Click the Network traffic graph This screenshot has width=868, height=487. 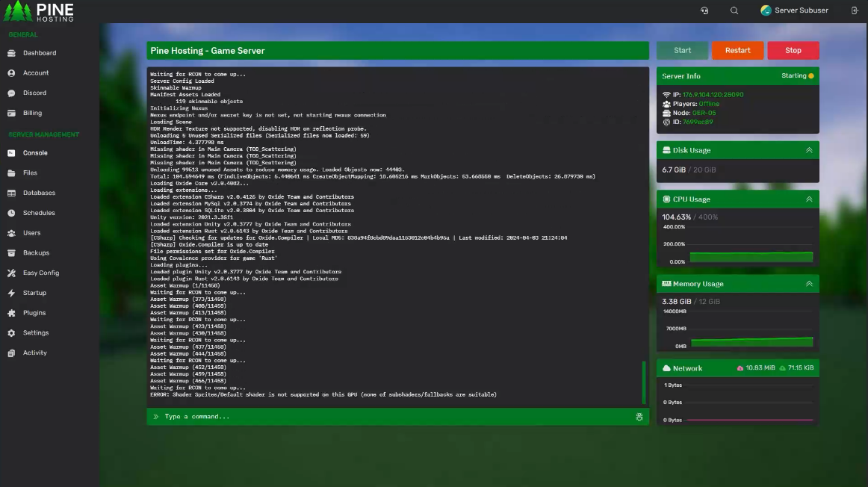tap(749, 403)
